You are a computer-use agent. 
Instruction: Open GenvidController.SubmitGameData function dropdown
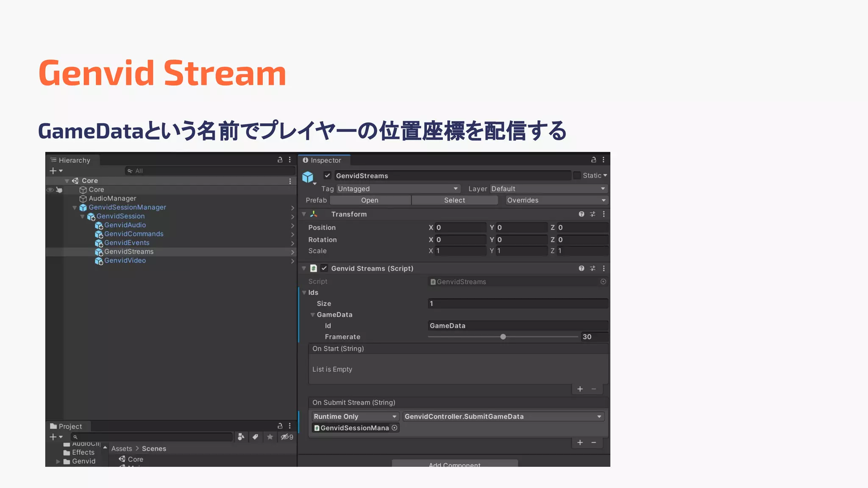(504, 416)
